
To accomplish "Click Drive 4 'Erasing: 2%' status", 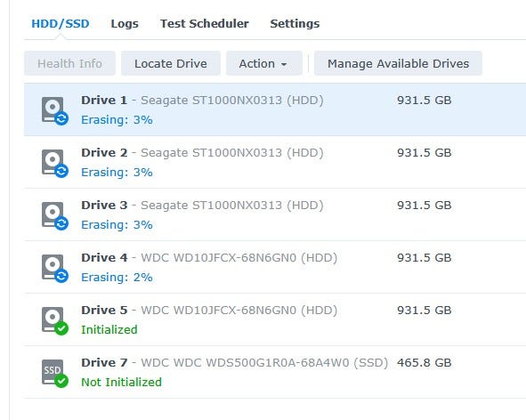I will [x=117, y=278].
